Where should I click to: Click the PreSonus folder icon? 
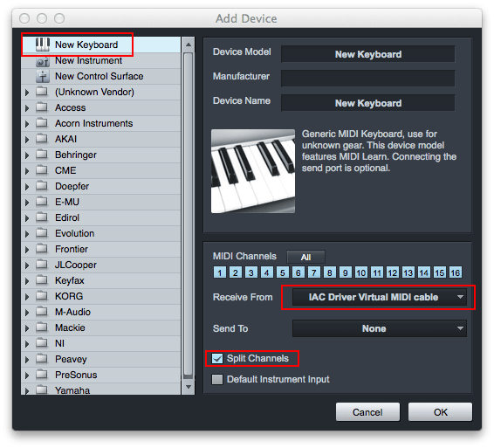pyautogui.click(x=41, y=375)
